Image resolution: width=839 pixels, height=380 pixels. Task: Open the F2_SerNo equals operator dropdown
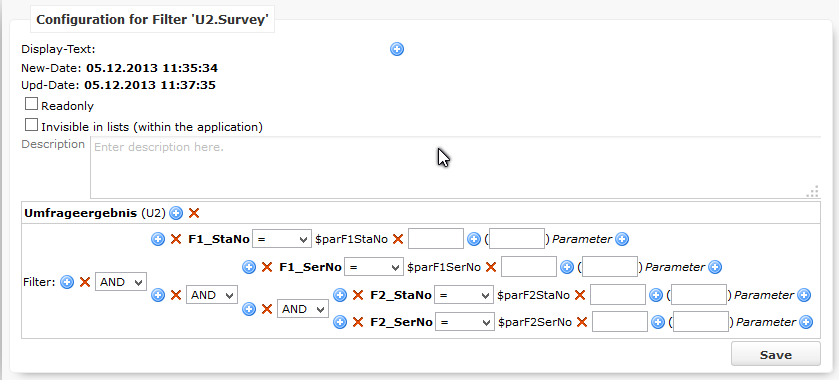[x=464, y=322]
